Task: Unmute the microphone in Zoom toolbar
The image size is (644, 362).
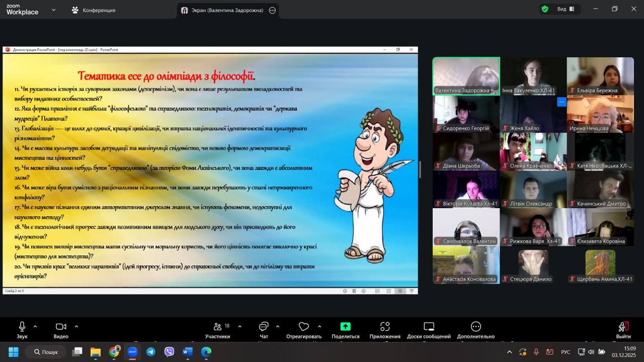Action: click(22, 327)
